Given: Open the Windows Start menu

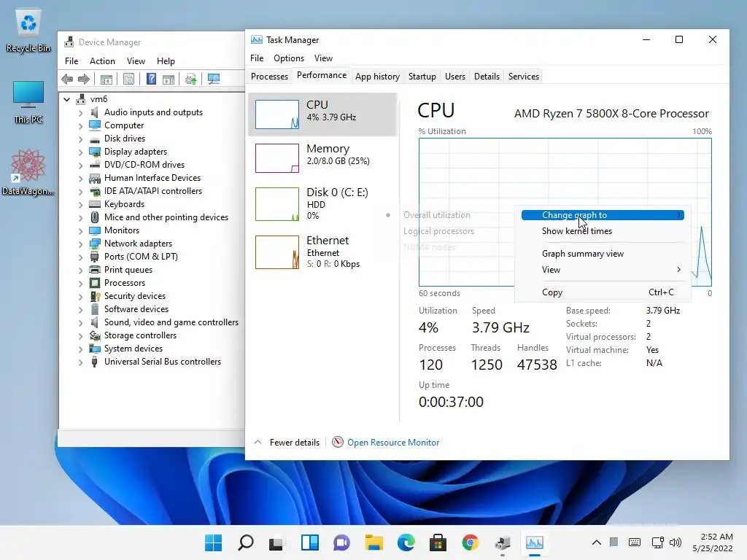Looking at the screenshot, I should 214,542.
